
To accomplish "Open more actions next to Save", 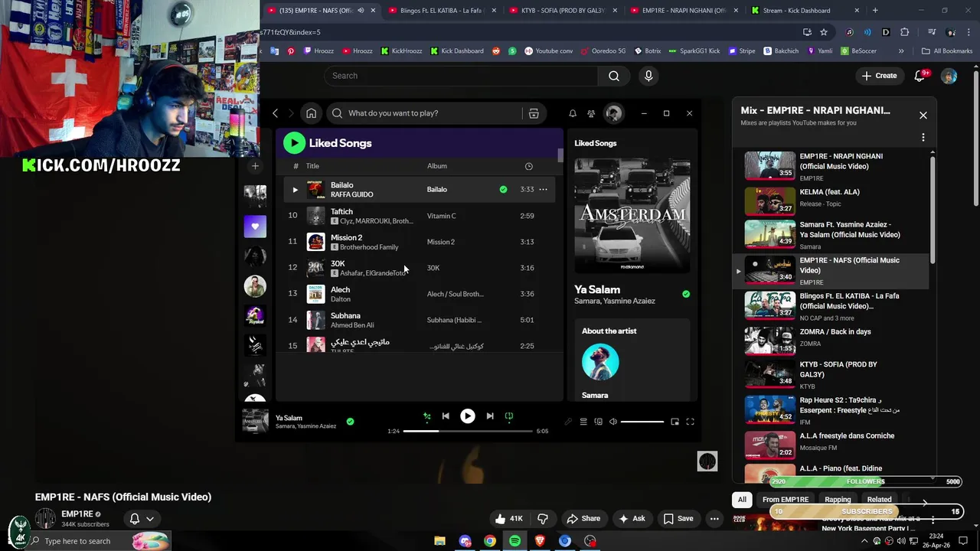I will point(714,519).
